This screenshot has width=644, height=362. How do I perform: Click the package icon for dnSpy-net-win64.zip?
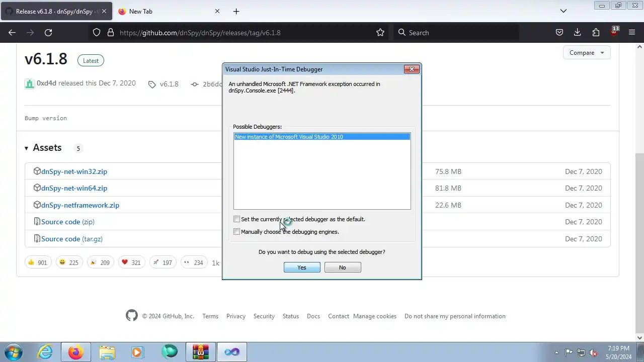pyautogui.click(x=37, y=188)
